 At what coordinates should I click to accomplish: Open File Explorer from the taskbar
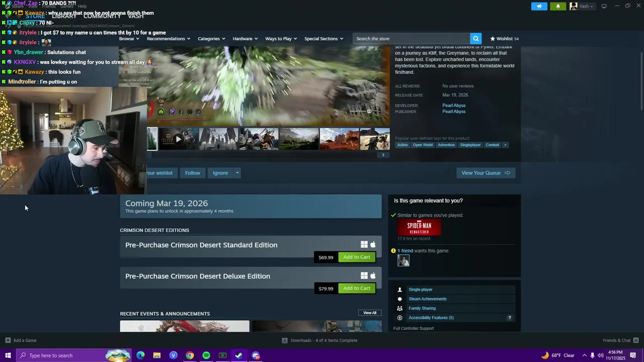[x=157, y=355]
